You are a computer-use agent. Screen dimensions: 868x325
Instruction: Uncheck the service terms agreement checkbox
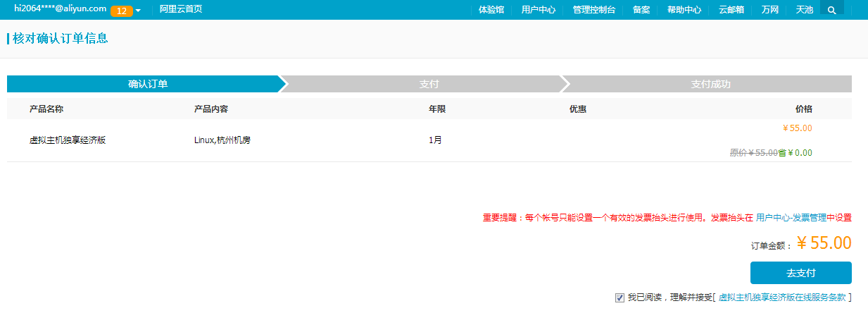coord(619,298)
